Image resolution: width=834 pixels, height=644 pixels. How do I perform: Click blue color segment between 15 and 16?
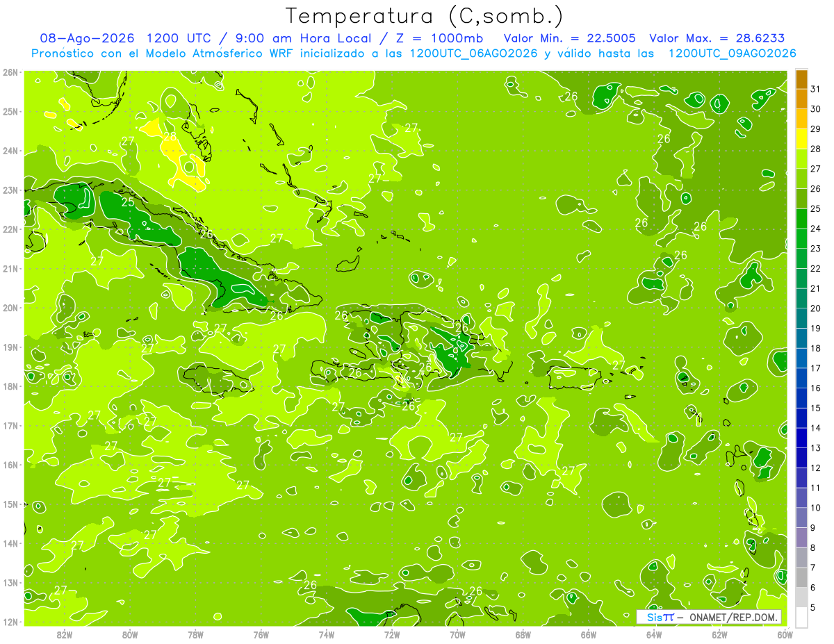point(801,398)
